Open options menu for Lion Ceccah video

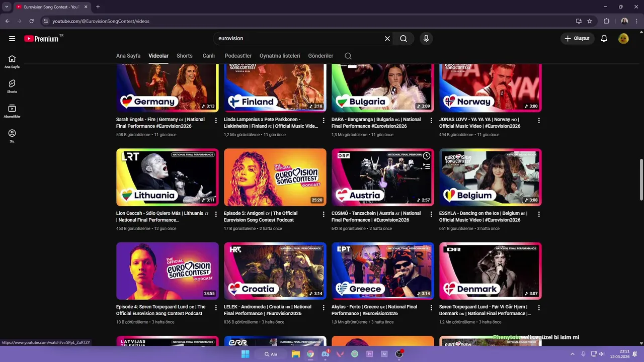tap(216, 214)
